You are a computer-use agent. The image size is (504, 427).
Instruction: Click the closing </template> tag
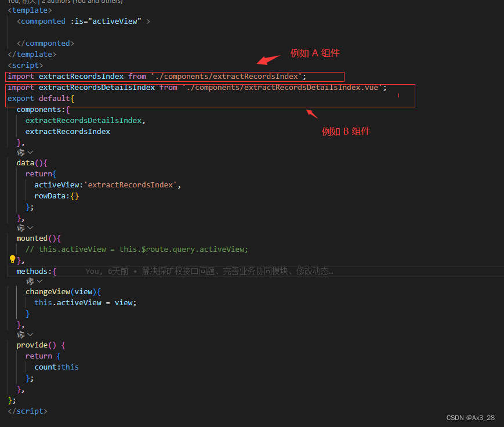[x=32, y=55]
